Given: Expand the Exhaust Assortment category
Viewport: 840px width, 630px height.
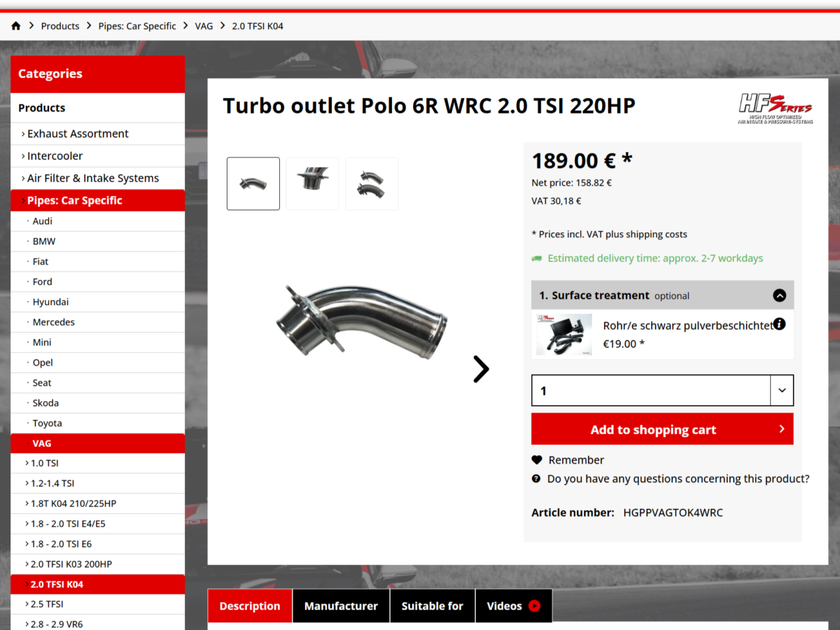Looking at the screenshot, I should pos(98,134).
